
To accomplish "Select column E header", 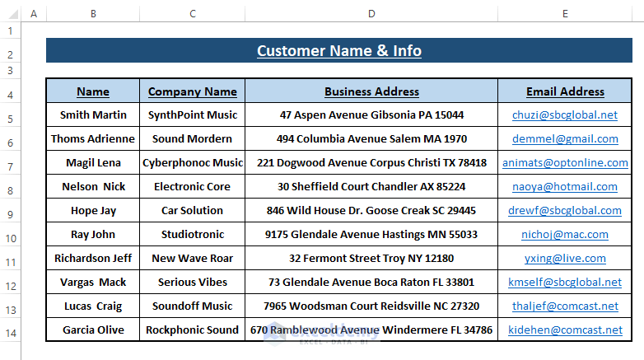I will [x=565, y=14].
